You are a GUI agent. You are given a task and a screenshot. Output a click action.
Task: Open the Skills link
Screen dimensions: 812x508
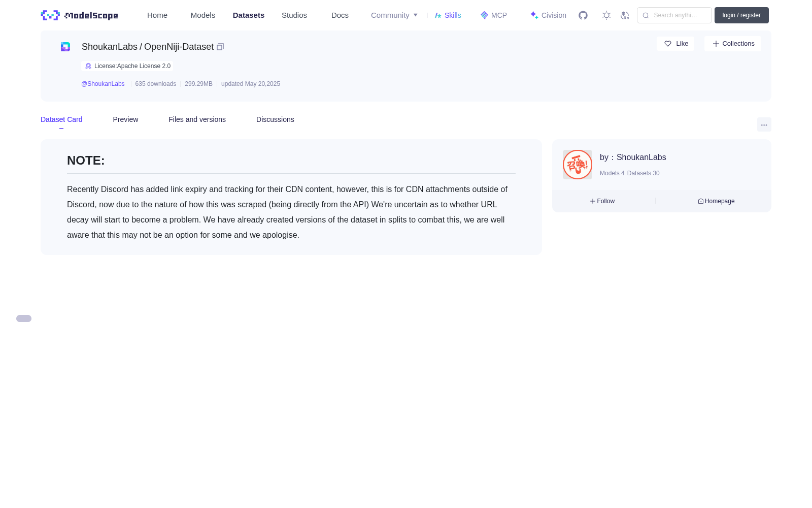pyautogui.click(x=448, y=15)
